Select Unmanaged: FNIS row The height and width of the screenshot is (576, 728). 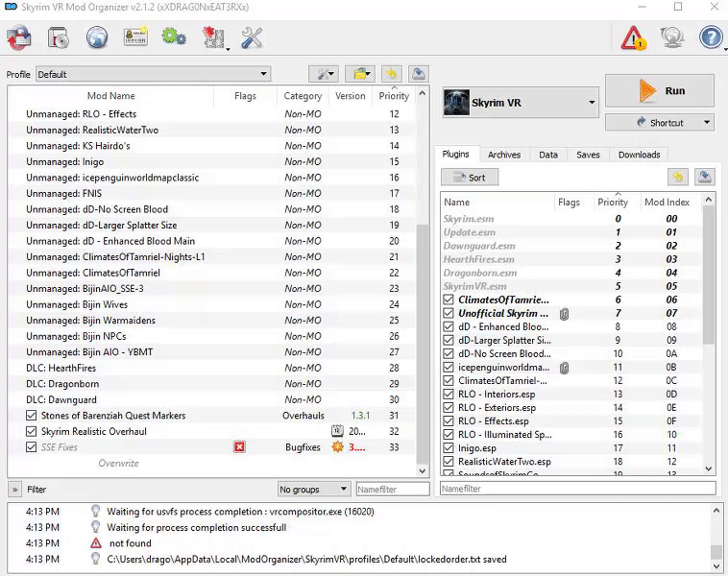[211, 193]
